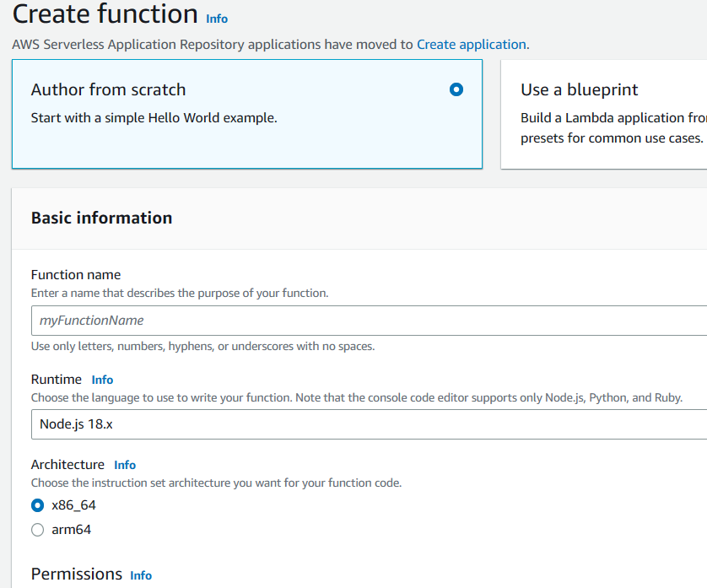Click the Build a Lambda application description
This screenshot has height=588, width=707.
click(613, 118)
